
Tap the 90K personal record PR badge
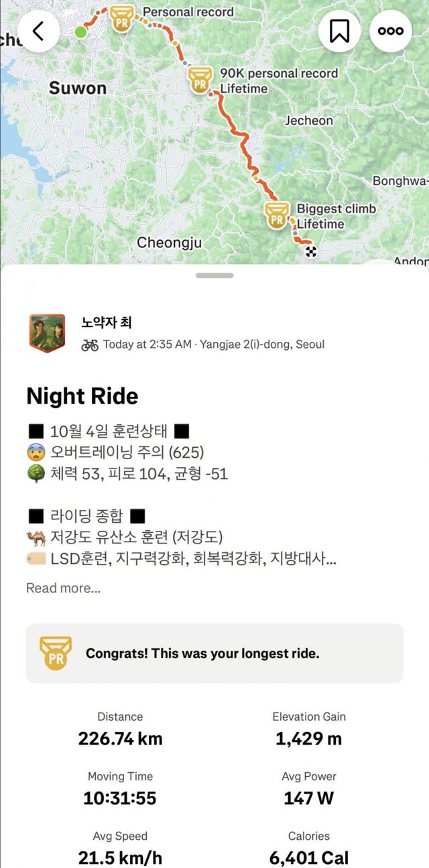click(200, 80)
